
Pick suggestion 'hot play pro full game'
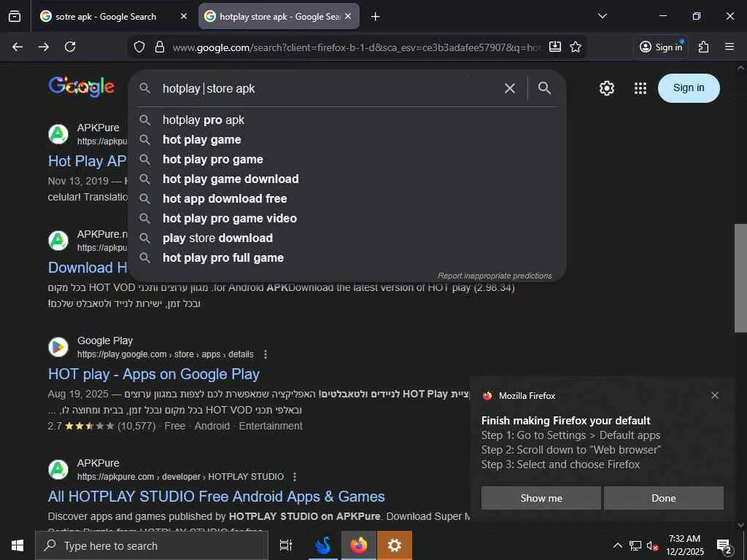coord(347,257)
